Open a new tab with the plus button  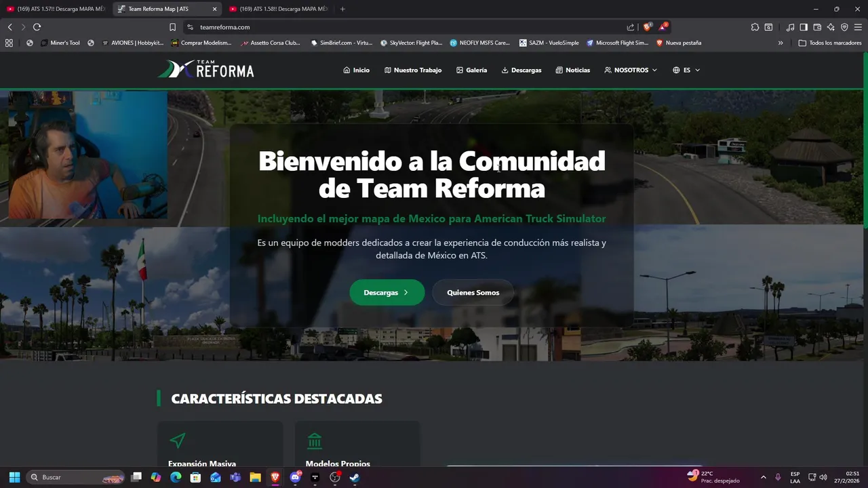(342, 9)
